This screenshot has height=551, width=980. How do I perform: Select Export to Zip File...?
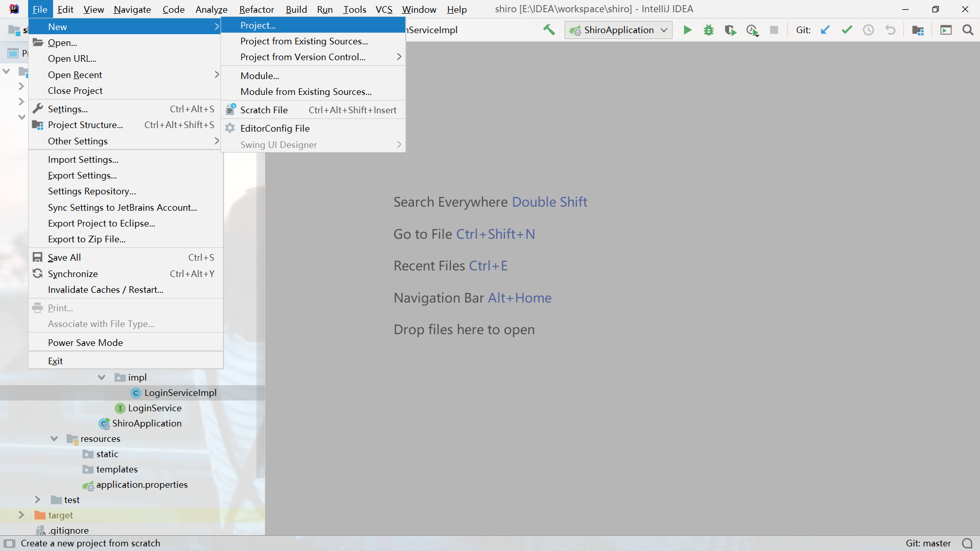[126, 239]
